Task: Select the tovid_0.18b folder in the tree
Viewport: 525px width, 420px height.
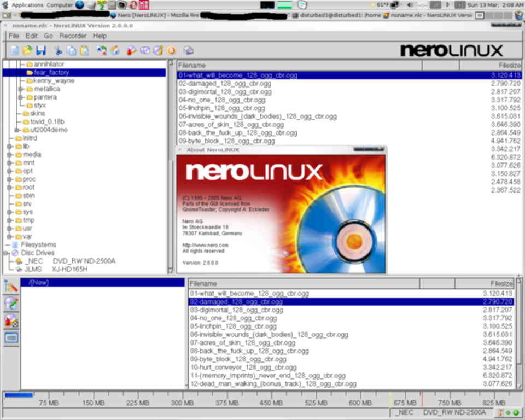Action: pyautogui.click(x=47, y=122)
